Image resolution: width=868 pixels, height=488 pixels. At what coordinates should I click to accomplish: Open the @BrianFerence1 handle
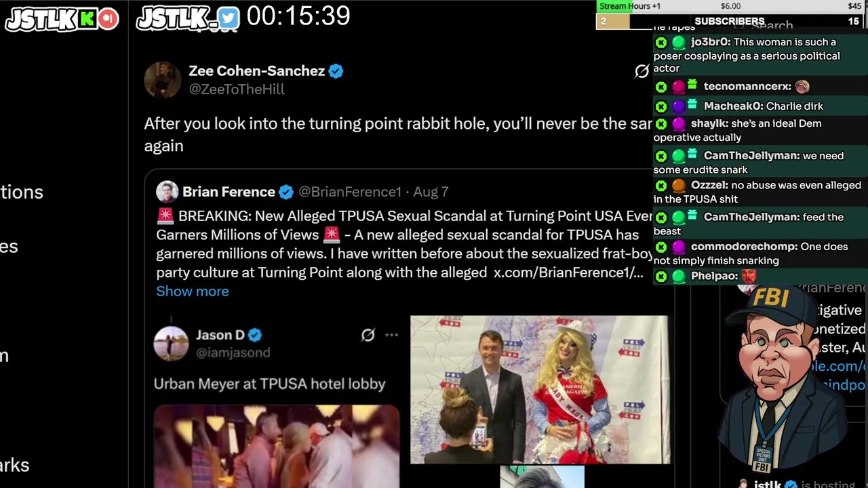[350, 192]
